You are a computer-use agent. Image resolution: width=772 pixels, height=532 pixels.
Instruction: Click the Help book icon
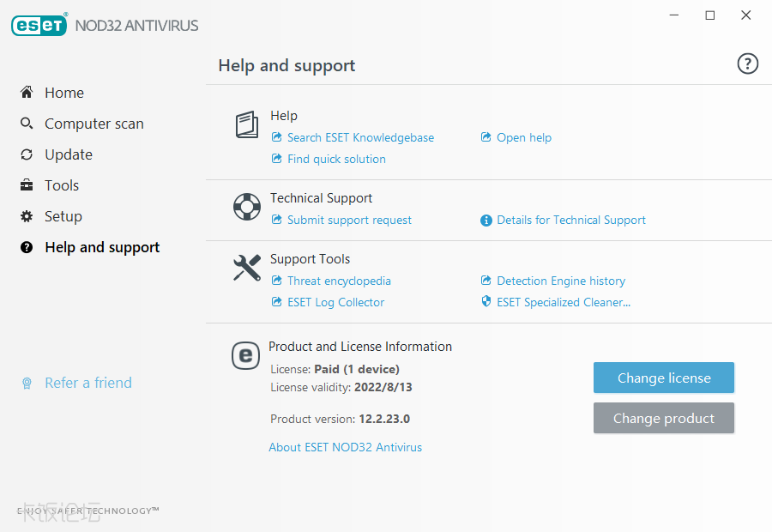[246, 125]
